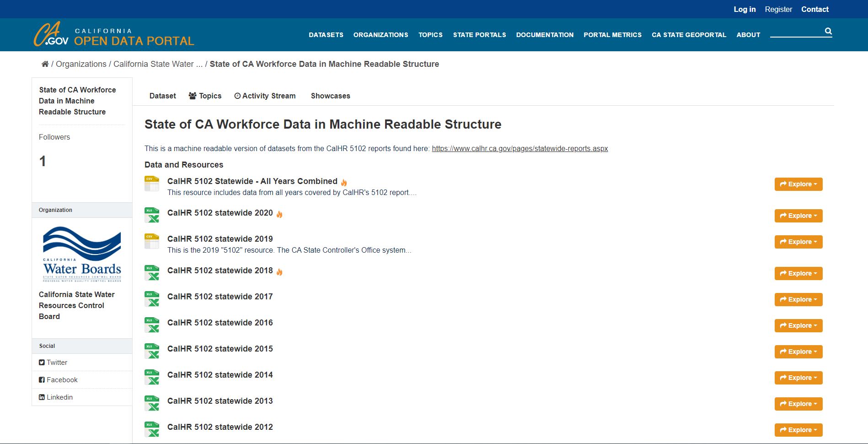Click the XLS icon for statewide 2018
868x444 pixels.
point(152,273)
